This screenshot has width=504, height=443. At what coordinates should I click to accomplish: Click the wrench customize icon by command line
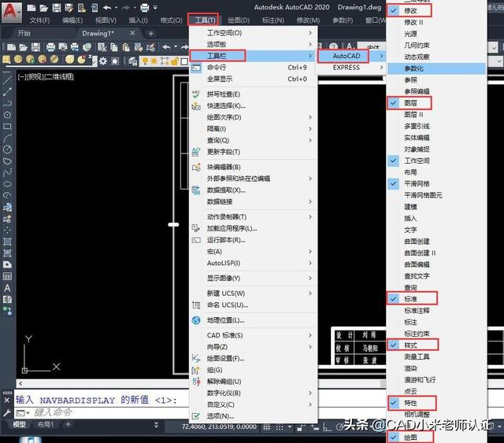point(7,413)
